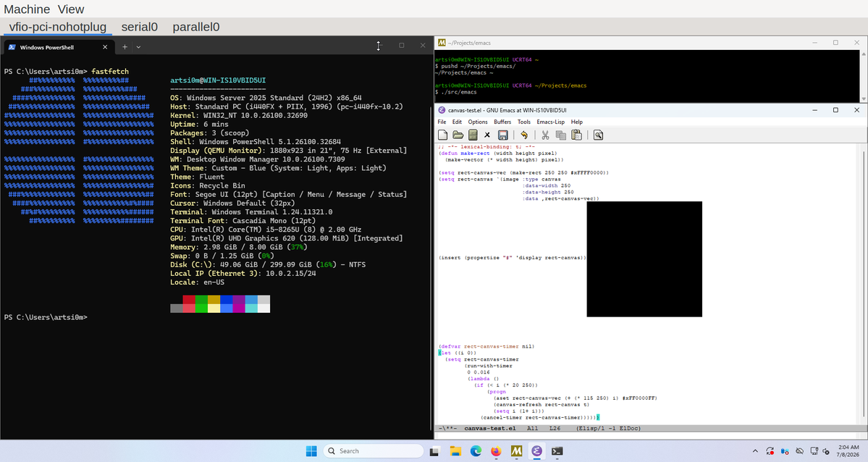Undo with the curved arrow toolbar icon
This screenshot has width=868, height=462.
click(523, 135)
